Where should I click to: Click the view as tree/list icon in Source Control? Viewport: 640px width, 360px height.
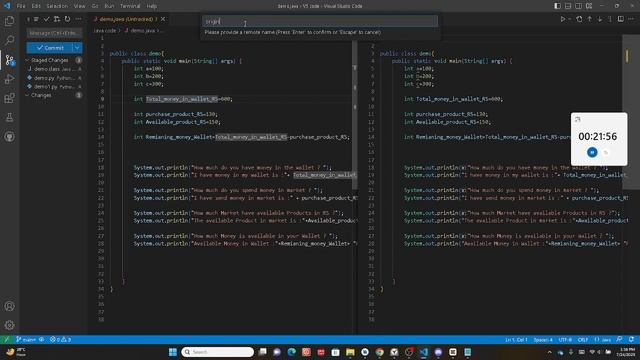pos(36,19)
